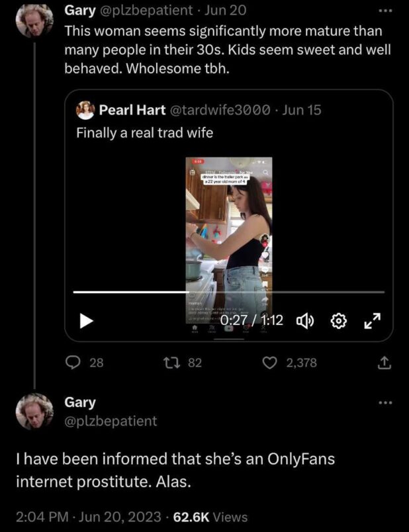Like the tweet with heart icon
The height and width of the screenshot is (532, 409).
269,362
